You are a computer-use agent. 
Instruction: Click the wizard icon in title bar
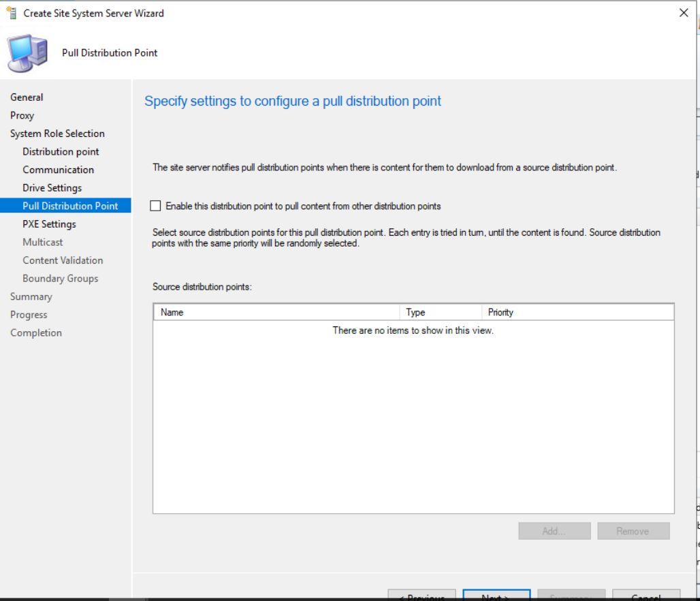tap(12, 13)
